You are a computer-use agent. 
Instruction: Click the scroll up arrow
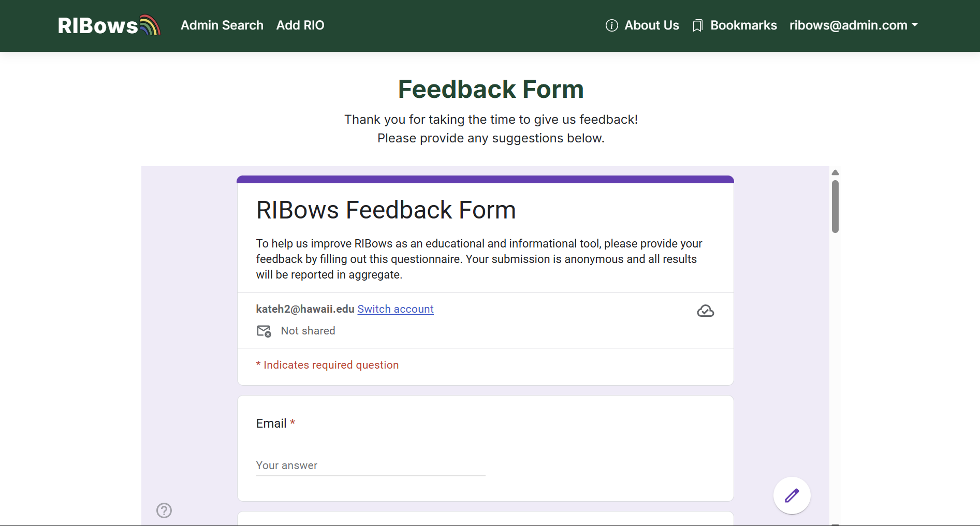tap(835, 172)
